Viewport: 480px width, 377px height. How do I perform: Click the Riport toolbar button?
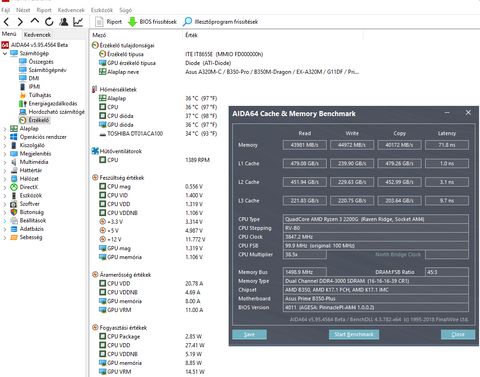[x=109, y=22]
